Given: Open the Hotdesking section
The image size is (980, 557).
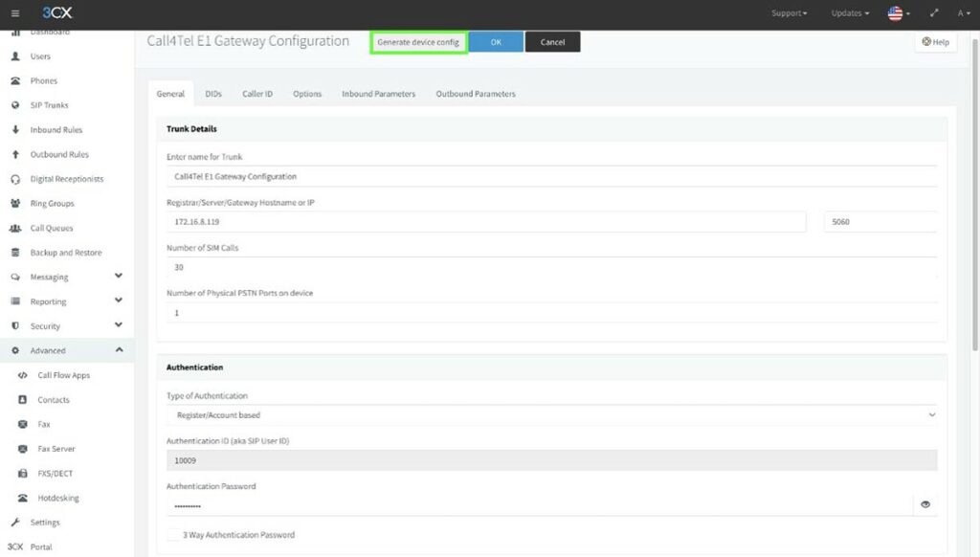Looking at the screenshot, I should coord(57,498).
